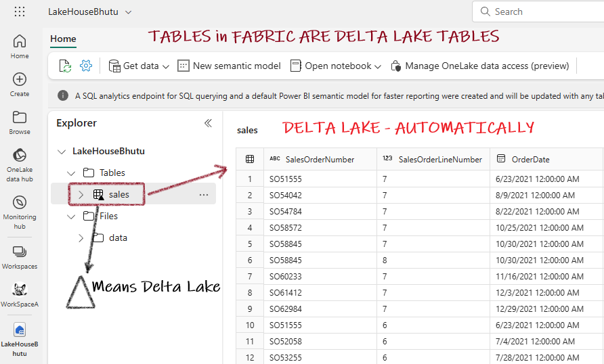The height and width of the screenshot is (364, 604).
Task: Click cell SO58572
Action: [x=320, y=228]
